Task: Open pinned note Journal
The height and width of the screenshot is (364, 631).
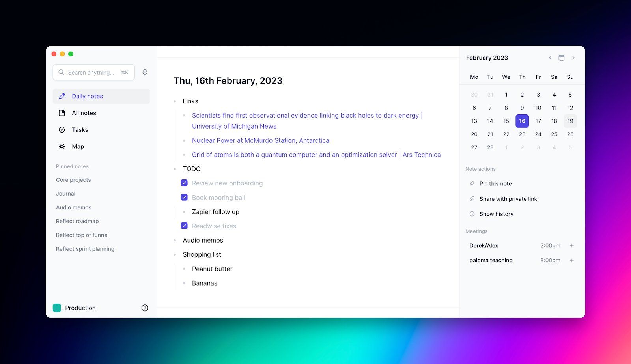Action: pyautogui.click(x=65, y=194)
